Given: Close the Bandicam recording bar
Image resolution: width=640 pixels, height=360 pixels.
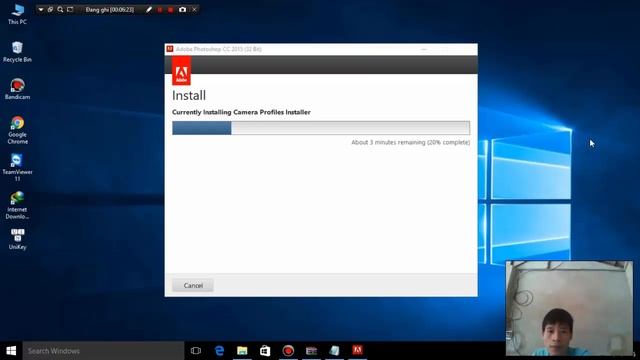Looking at the screenshot, I should pos(194,9).
